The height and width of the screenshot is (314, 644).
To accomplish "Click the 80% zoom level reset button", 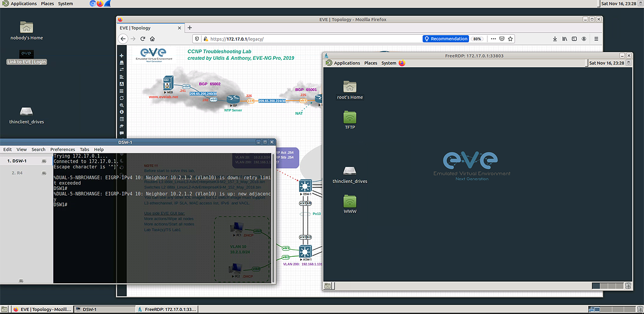I will (477, 39).
